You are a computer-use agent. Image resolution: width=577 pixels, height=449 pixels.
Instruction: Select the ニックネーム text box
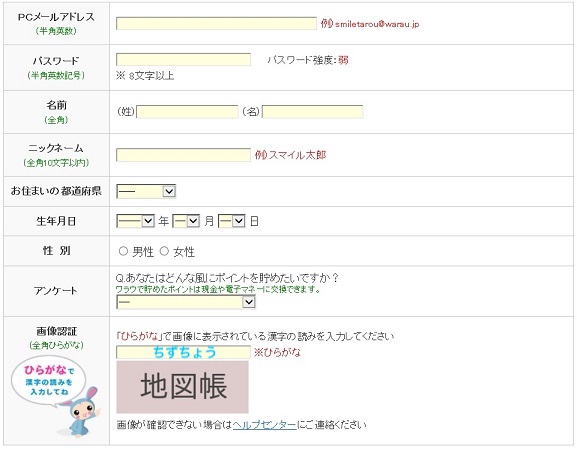(x=183, y=155)
